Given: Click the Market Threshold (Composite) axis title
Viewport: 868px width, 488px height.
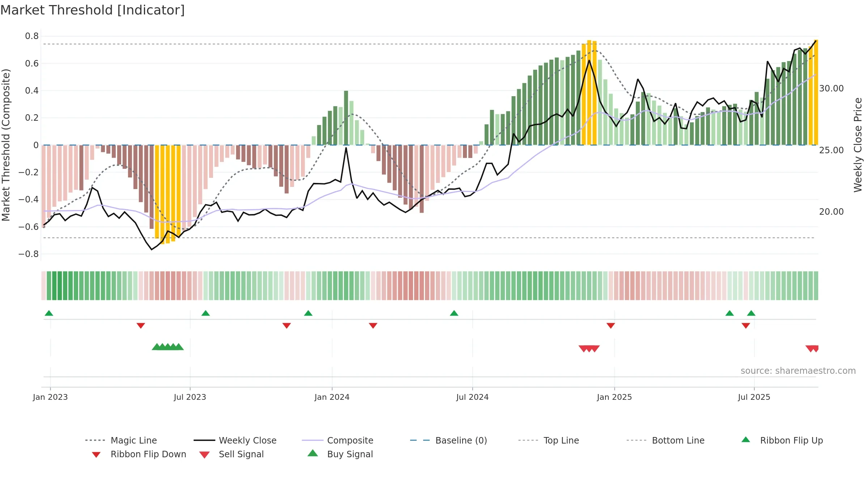Looking at the screenshot, I should coord(6,145).
